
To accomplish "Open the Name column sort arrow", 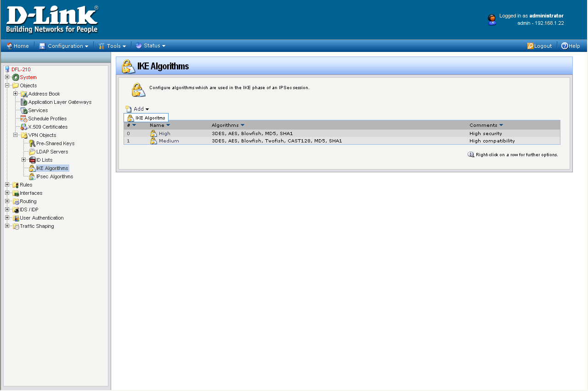I will [168, 125].
